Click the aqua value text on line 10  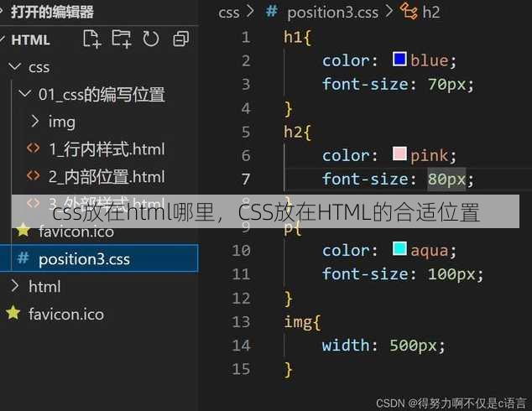pyautogui.click(x=430, y=251)
